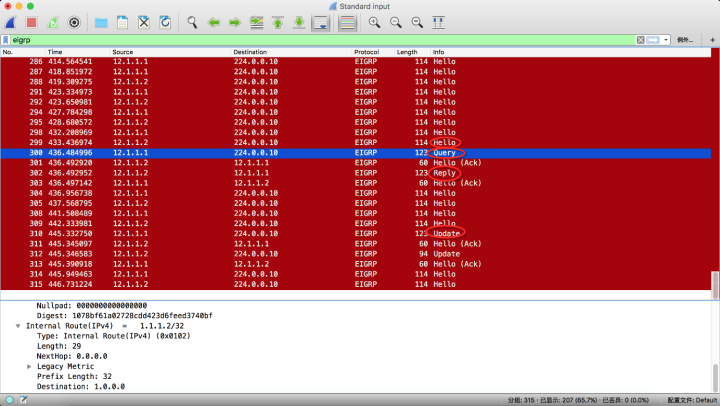720x406 pixels.
Task: Select packet 301 Hello (Ack) row
Action: (356, 163)
